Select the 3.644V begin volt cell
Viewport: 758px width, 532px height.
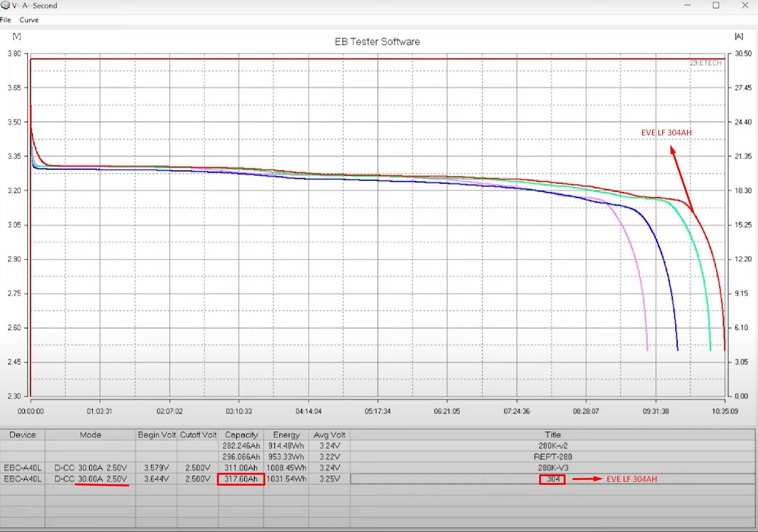click(x=157, y=479)
